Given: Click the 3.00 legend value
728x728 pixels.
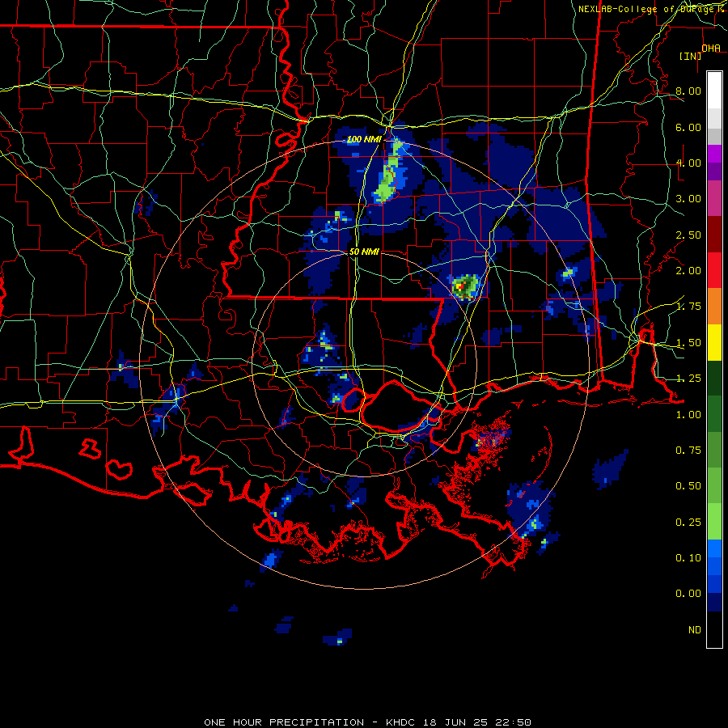Looking at the screenshot, I should pyautogui.click(x=688, y=199).
